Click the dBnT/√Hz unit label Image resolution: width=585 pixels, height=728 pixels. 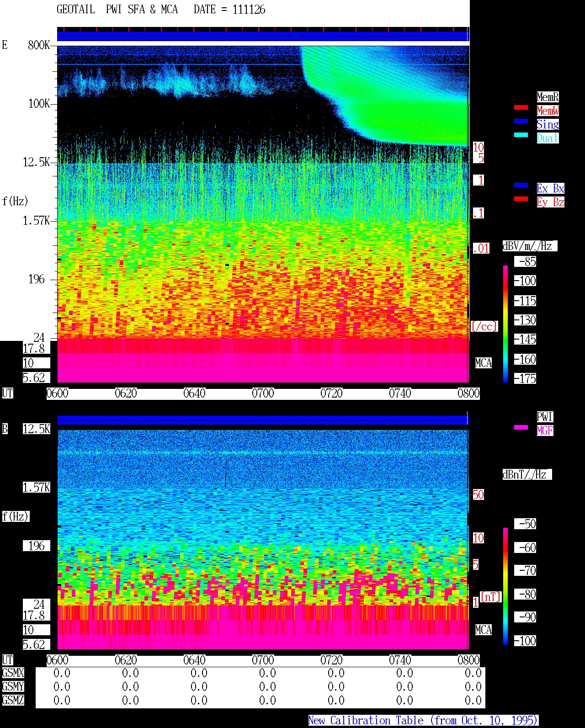pos(527,474)
